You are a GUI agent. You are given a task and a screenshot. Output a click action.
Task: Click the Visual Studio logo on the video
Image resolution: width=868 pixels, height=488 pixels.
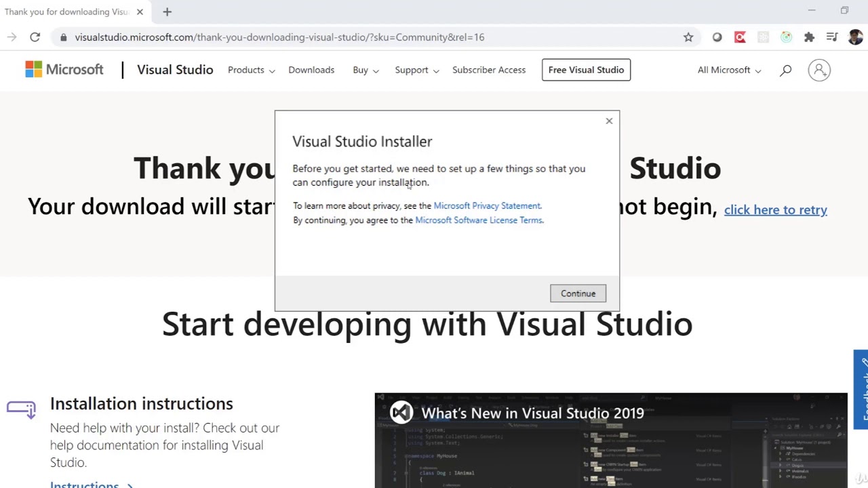(401, 413)
